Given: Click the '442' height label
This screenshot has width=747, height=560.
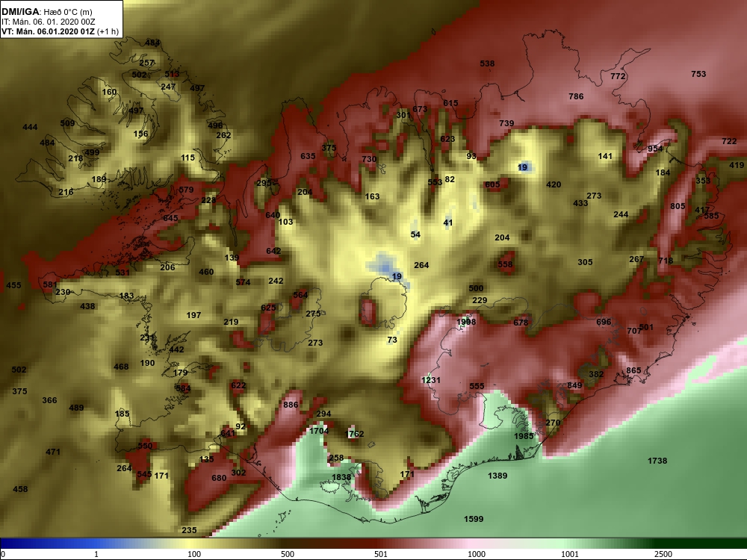Looking at the screenshot, I should click(176, 349).
